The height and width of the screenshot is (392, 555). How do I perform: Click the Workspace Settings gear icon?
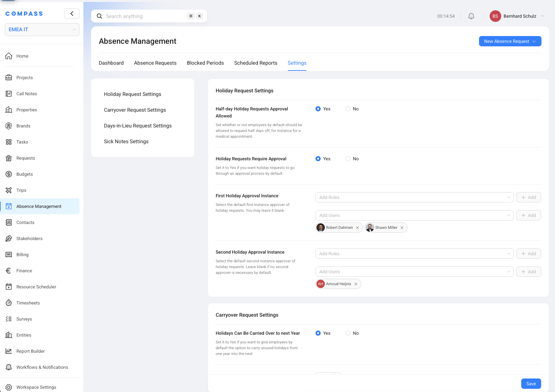click(x=9, y=387)
